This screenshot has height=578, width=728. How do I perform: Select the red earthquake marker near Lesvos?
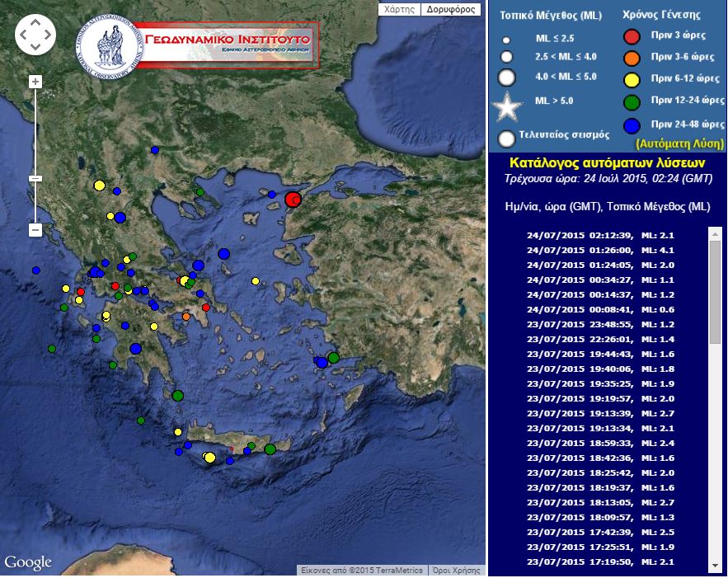click(294, 199)
